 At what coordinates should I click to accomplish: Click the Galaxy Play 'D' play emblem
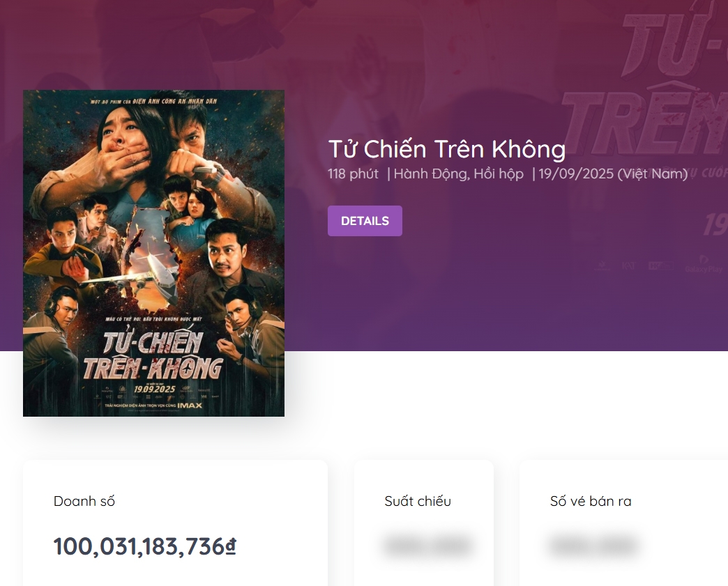[703, 259]
